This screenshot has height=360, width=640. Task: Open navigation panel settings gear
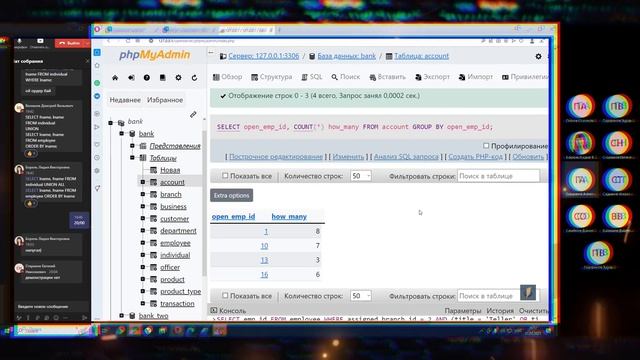tap(178, 78)
